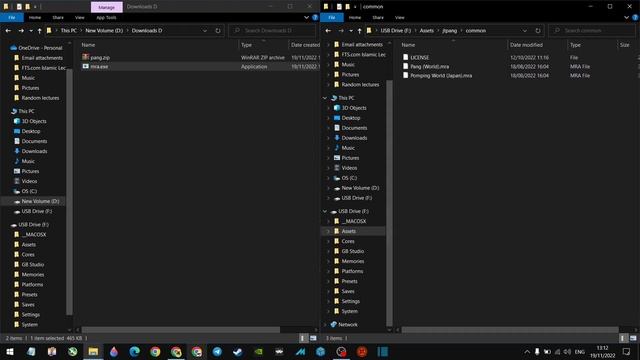Click Forward arrow in common window

click(341, 31)
